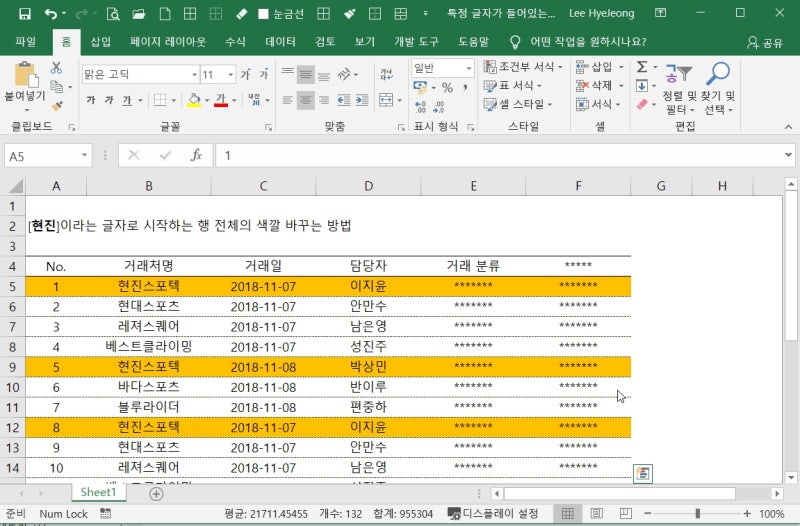
Task: Click the AutoSum sigma icon
Action: (x=642, y=66)
